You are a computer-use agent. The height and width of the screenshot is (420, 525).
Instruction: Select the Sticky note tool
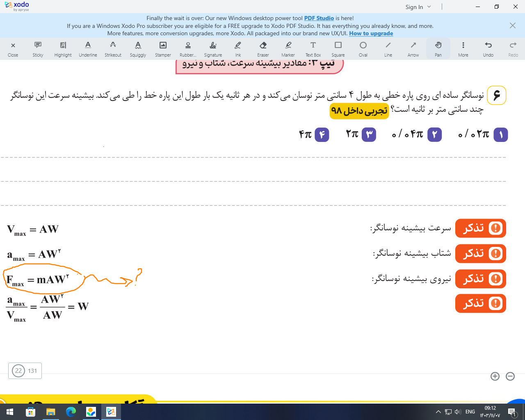(x=38, y=48)
